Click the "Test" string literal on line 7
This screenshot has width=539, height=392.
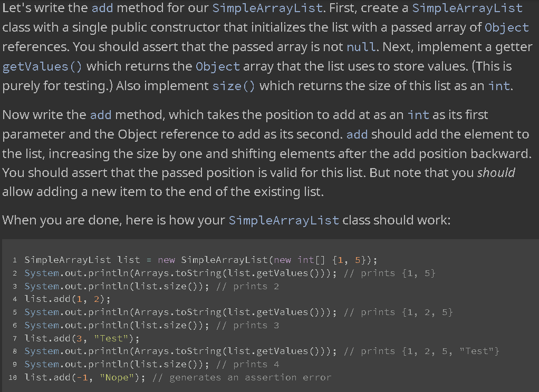pyautogui.click(x=111, y=338)
